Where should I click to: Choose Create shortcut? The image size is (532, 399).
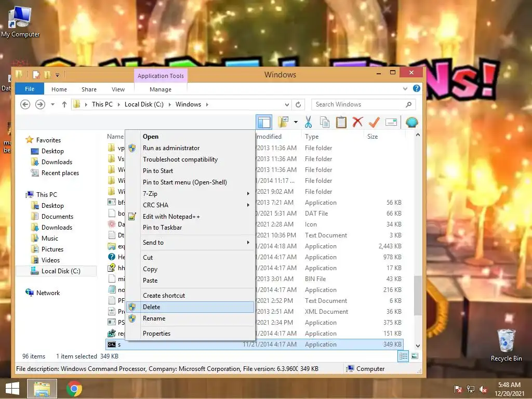[190, 296]
